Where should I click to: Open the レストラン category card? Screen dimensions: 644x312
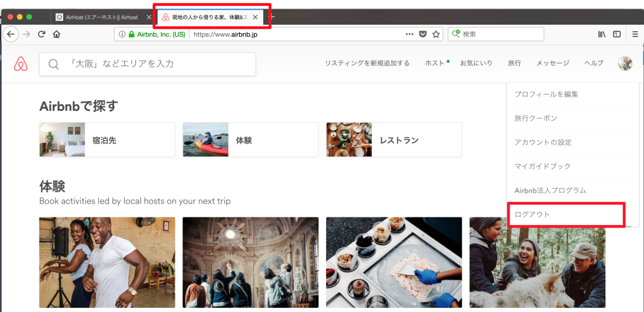[394, 140]
